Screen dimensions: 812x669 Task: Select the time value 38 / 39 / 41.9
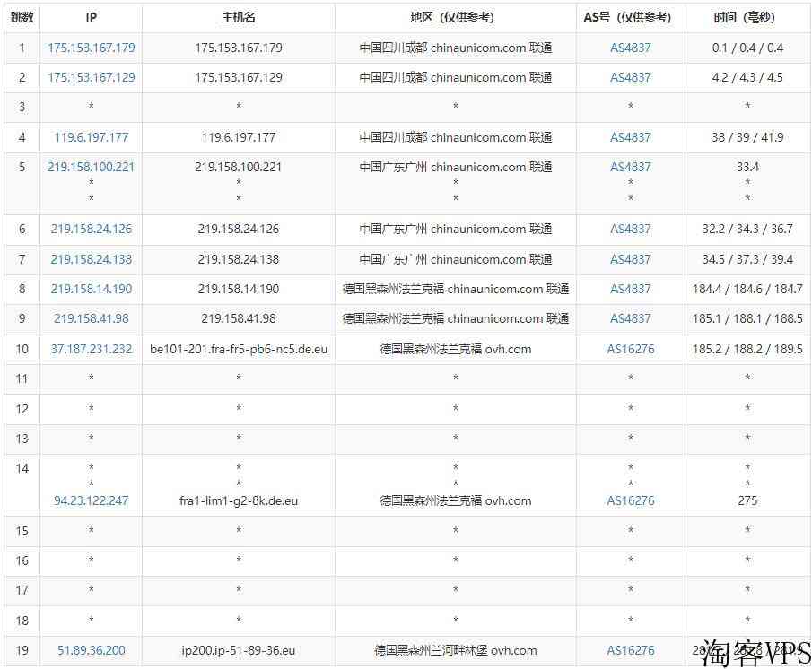click(x=747, y=137)
